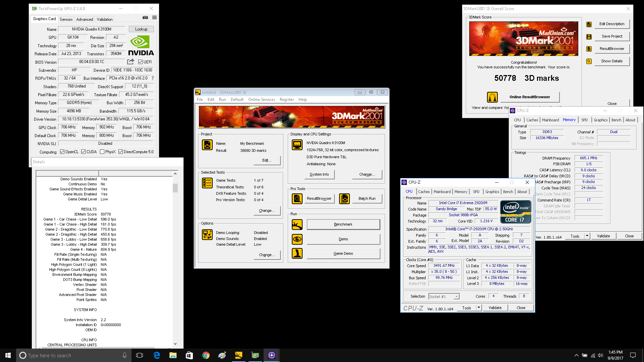Toggle the OpenCL checkbox
The height and width of the screenshot is (362, 644).
pyautogui.click(x=62, y=152)
